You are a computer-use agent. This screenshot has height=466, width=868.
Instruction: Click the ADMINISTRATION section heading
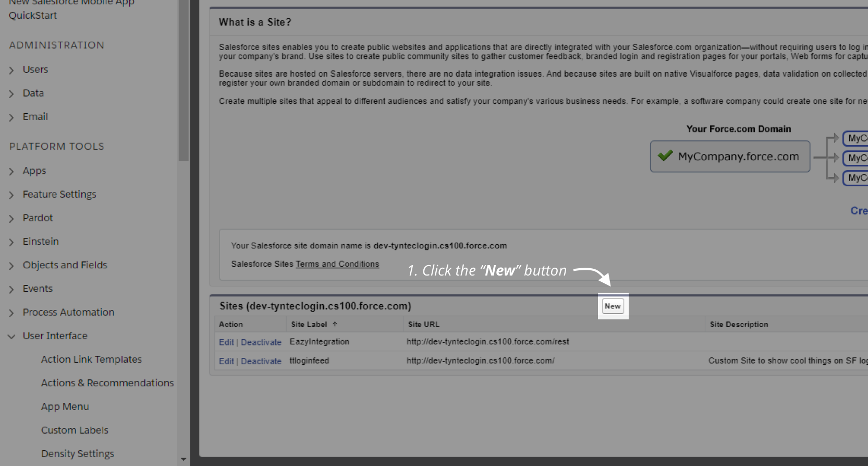click(x=56, y=45)
